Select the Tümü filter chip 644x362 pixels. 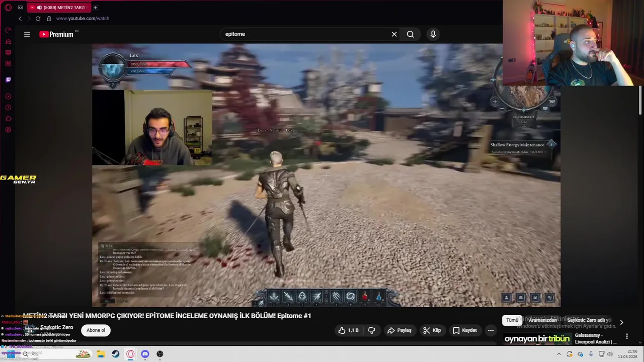512,320
